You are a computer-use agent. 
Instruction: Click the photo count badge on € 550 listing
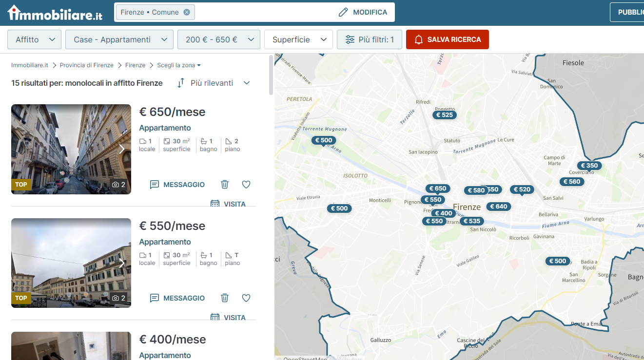[119, 298]
